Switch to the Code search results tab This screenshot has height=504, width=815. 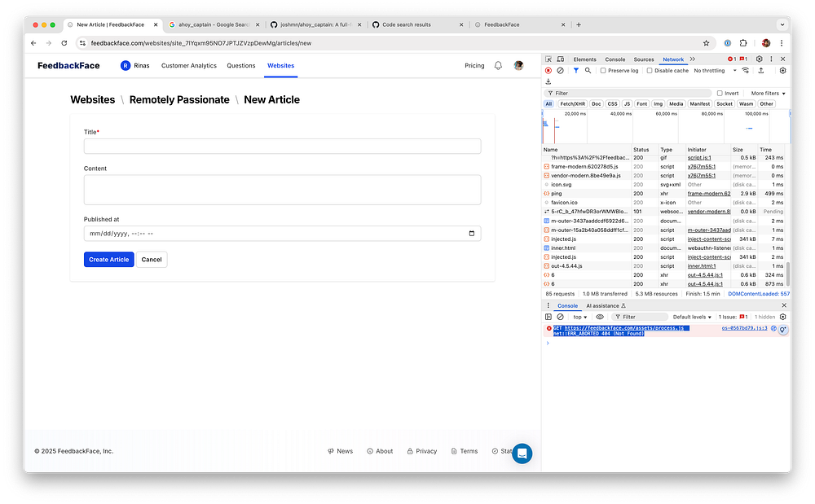click(417, 24)
